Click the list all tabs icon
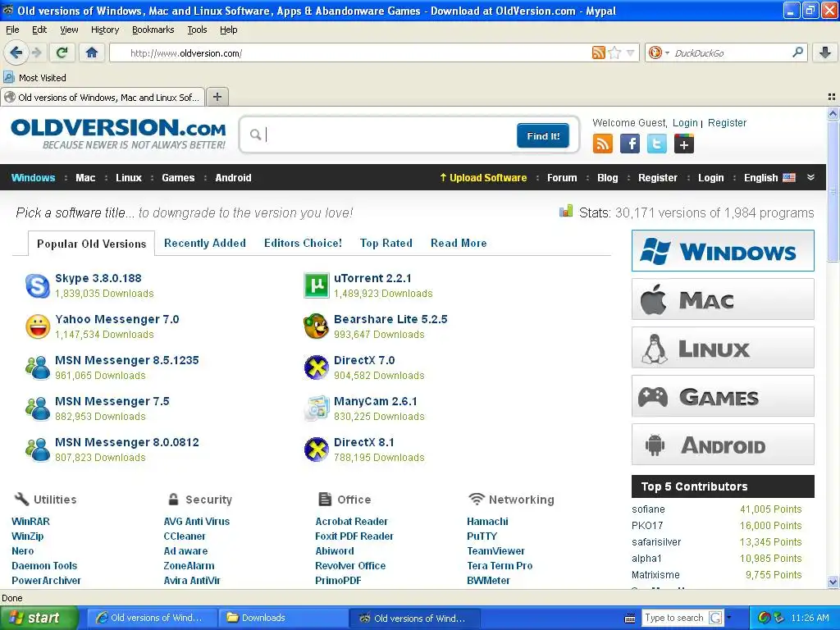Image resolution: width=840 pixels, height=630 pixels. pos(832,97)
